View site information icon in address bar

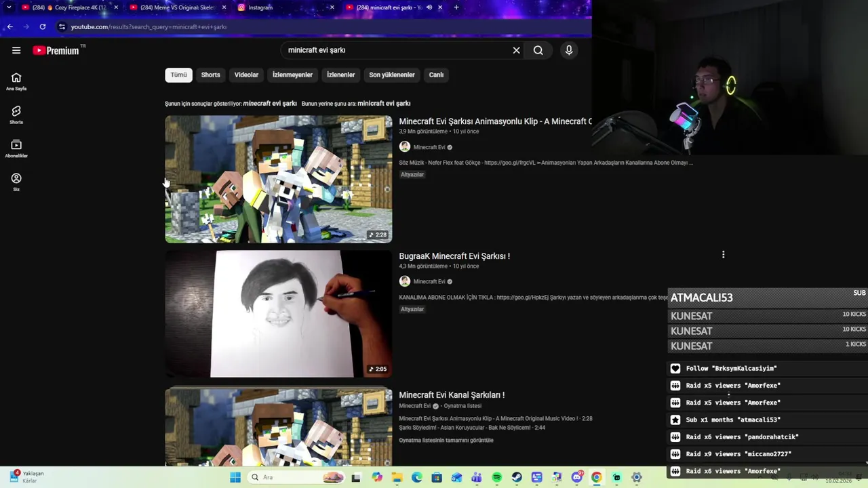click(62, 26)
